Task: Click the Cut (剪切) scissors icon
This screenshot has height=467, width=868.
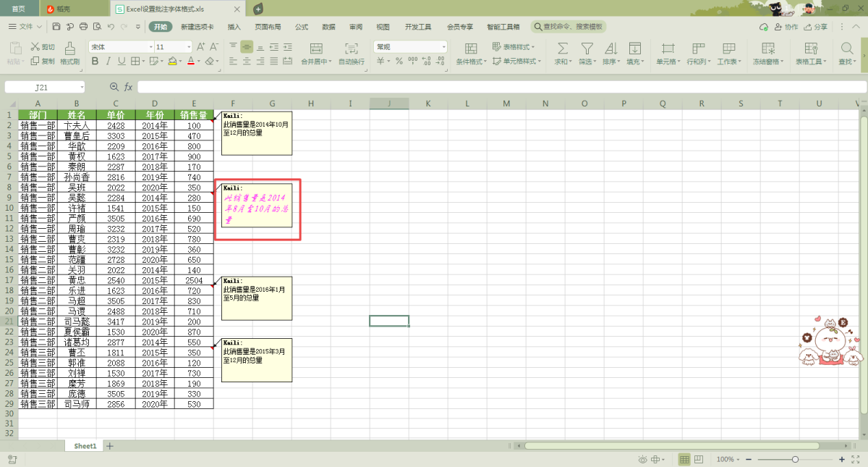Action: tap(35, 47)
